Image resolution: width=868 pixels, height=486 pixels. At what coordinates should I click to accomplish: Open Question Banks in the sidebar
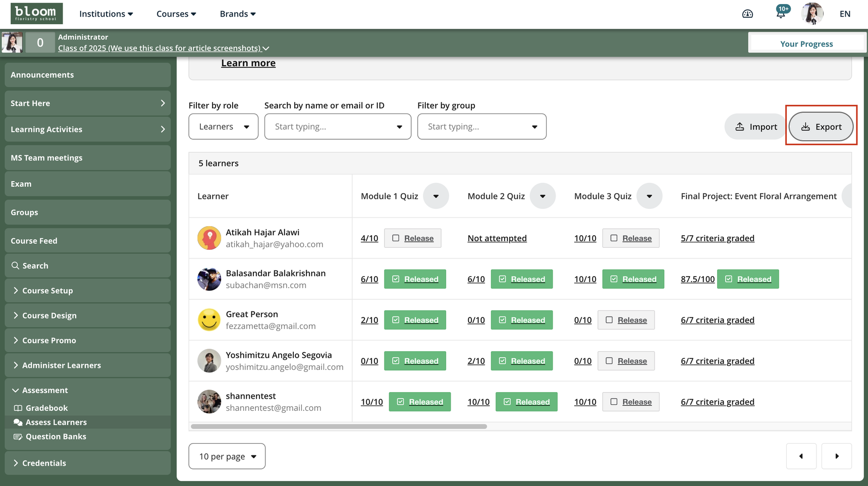click(56, 437)
